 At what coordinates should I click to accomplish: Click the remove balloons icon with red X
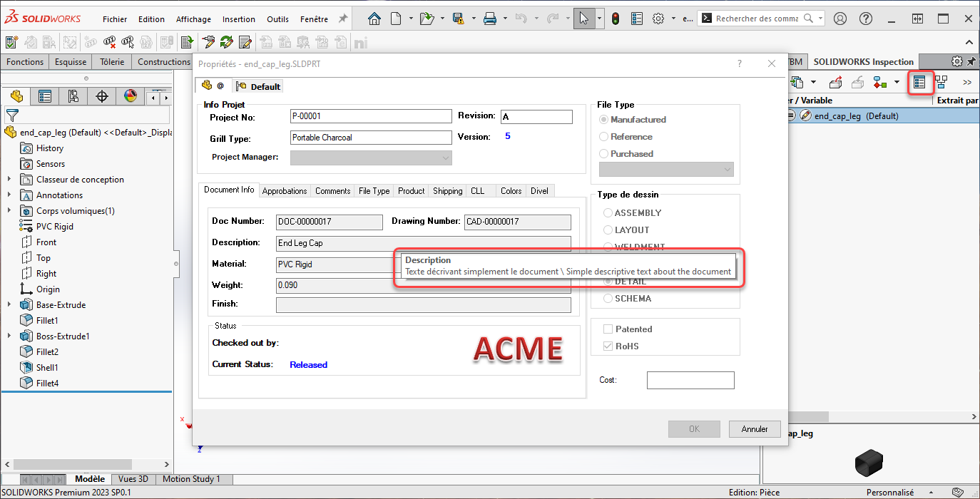pos(111,43)
